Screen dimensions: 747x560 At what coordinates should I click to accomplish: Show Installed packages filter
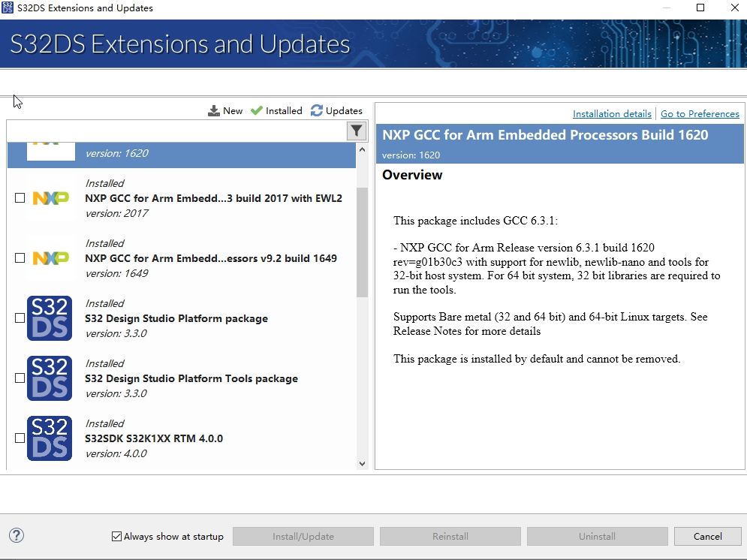pyautogui.click(x=276, y=110)
